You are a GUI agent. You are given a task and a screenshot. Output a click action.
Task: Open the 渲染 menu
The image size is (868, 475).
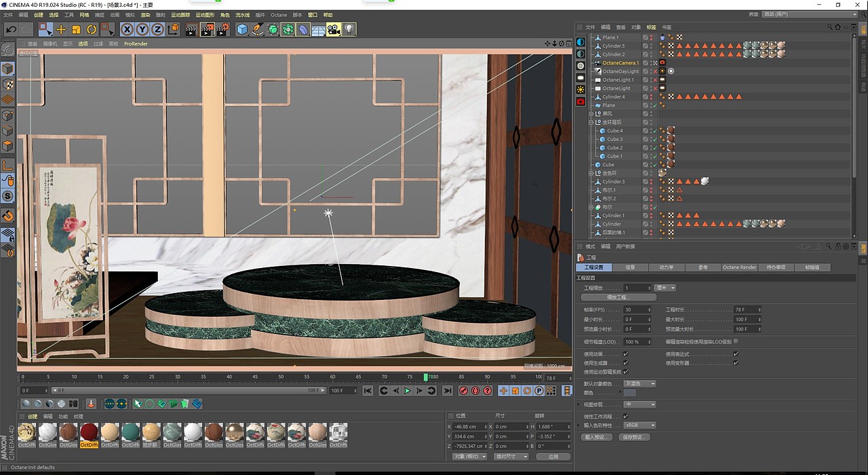pos(145,15)
